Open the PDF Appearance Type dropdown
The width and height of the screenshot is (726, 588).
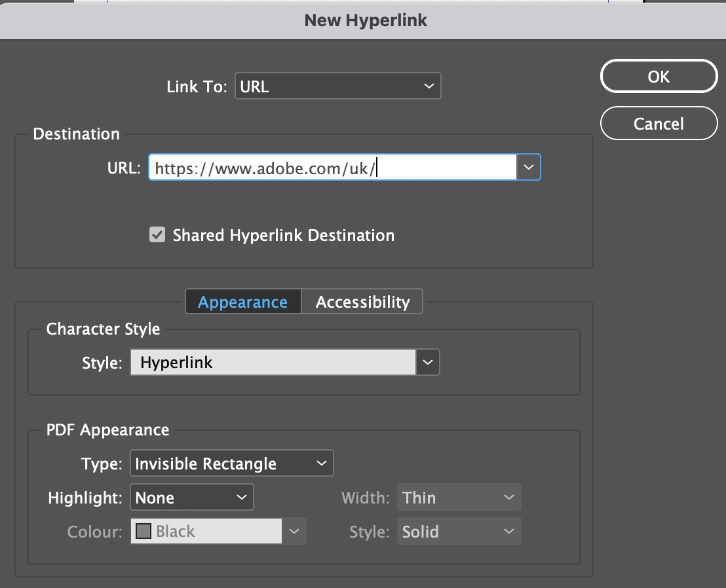coord(231,463)
